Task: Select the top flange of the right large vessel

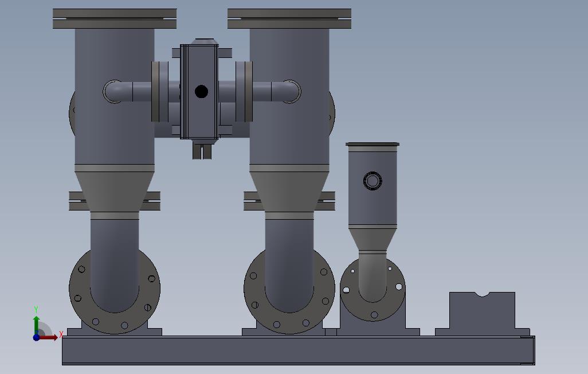Action: 289,19
